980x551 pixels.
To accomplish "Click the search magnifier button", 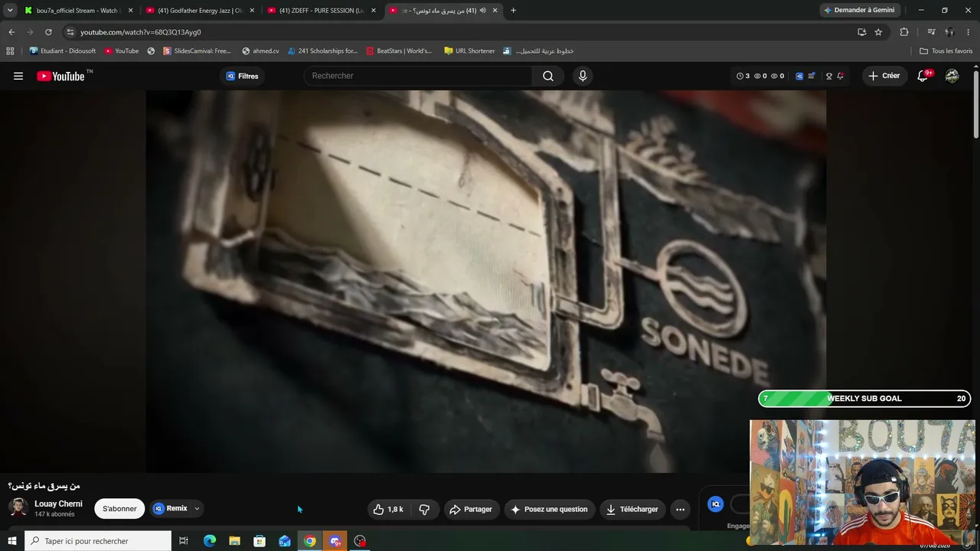I will tap(548, 76).
